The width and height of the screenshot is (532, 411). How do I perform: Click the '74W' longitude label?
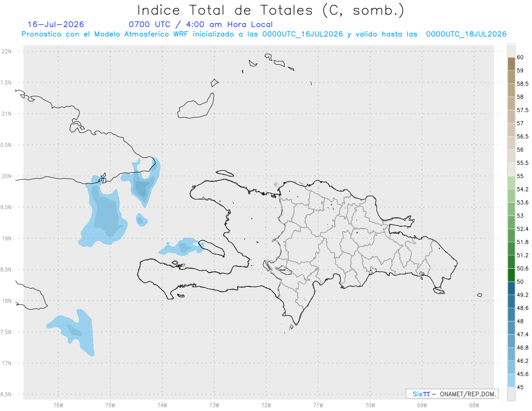162,405
